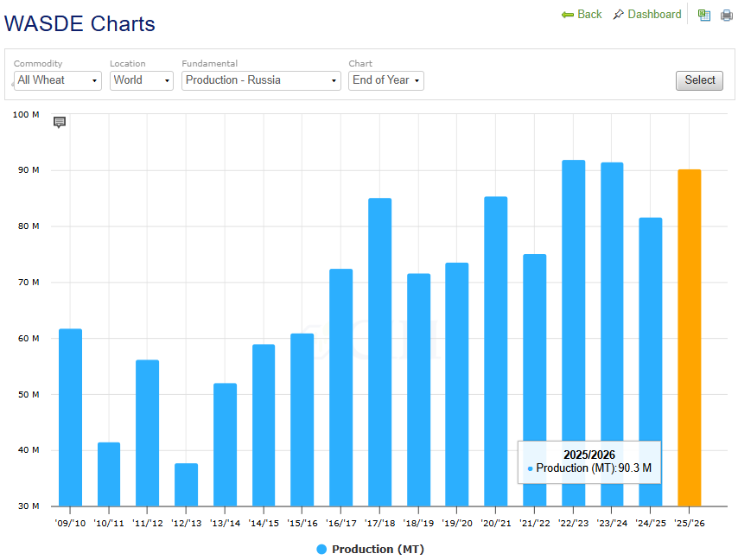This screenshot has height=560, width=738.
Task: Click the export to spreadsheet icon
Action: tap(704, 15)
